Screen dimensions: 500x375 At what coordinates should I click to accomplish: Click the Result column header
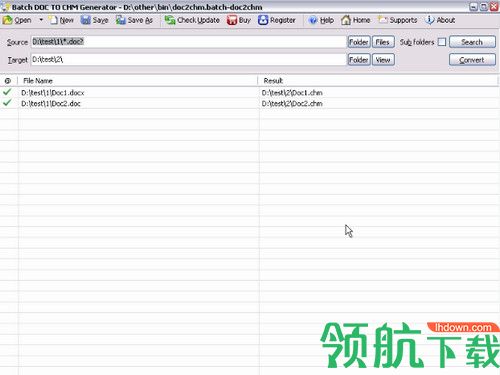378,81
